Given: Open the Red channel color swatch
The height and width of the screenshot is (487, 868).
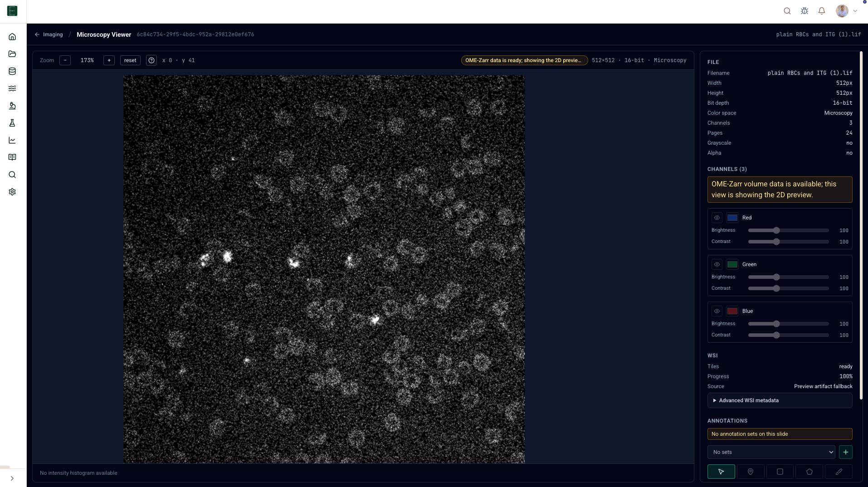Looking at the screenshot, I should pyautogui.click(x=732, y=218).
